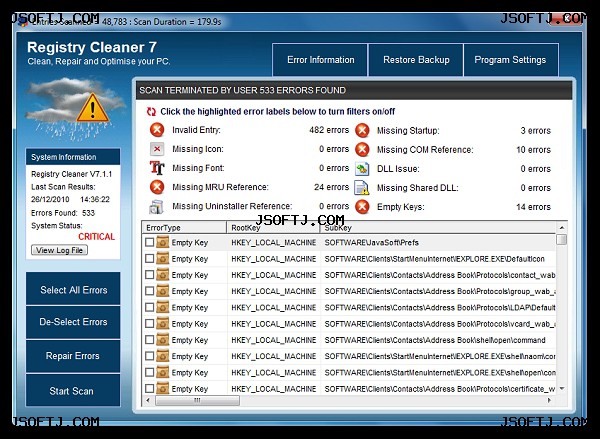600x439 pixels.
Task: Click the key icon for the group_wab row
Action: [x=163, y=291]
